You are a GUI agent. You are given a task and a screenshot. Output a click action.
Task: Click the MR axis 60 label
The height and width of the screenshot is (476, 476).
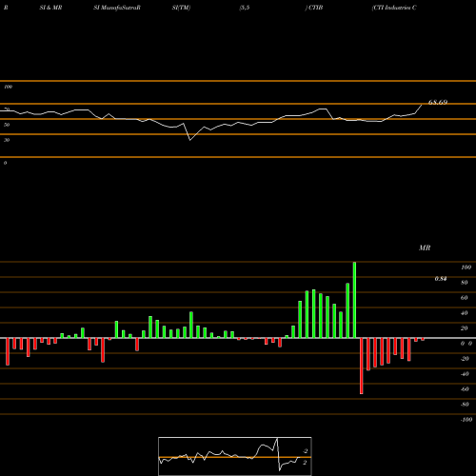[465, 298]
